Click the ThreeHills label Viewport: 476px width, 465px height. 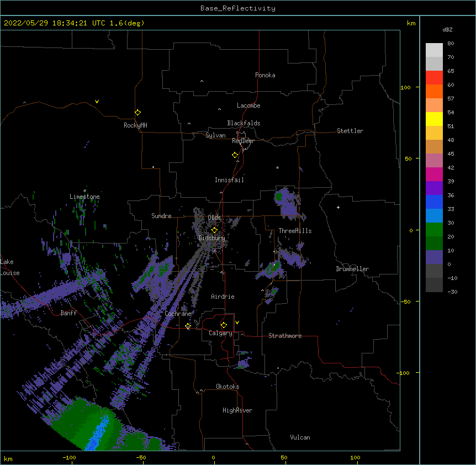click(295, 231)
